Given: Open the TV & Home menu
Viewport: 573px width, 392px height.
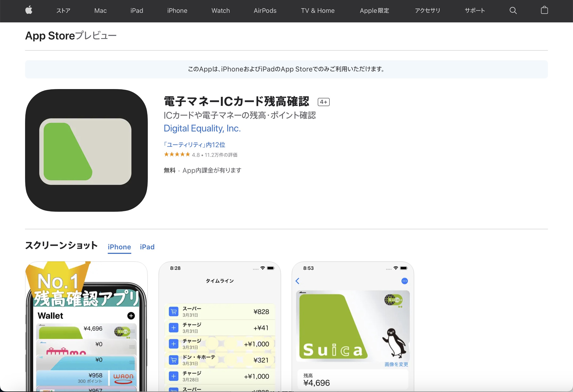Looking at the screenshot, I should point(317,11).
